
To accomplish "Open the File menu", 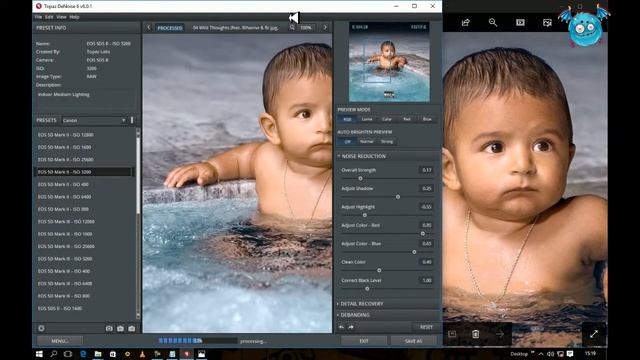I will coord(38,17).
